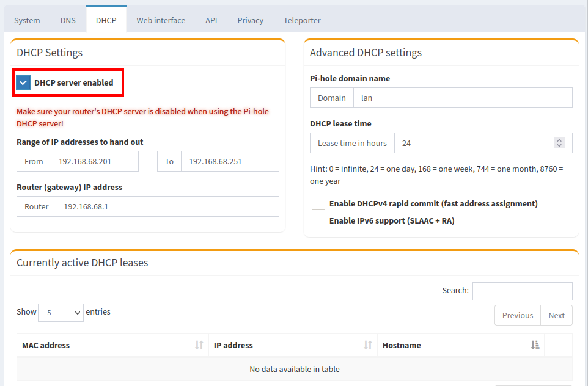This screenshot has height=386, width=588.
Task: Click the Next pagination button
Action: [556, 315]
